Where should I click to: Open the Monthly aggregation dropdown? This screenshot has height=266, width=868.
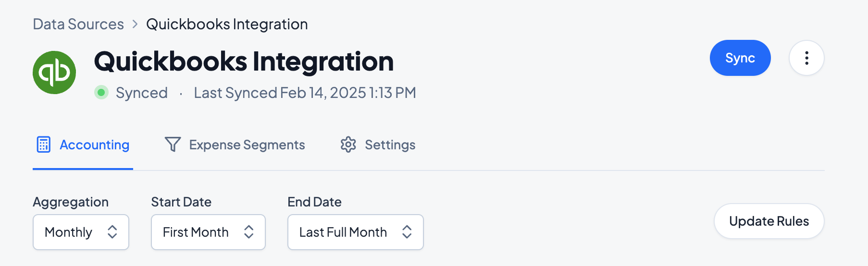coord(81,232)
